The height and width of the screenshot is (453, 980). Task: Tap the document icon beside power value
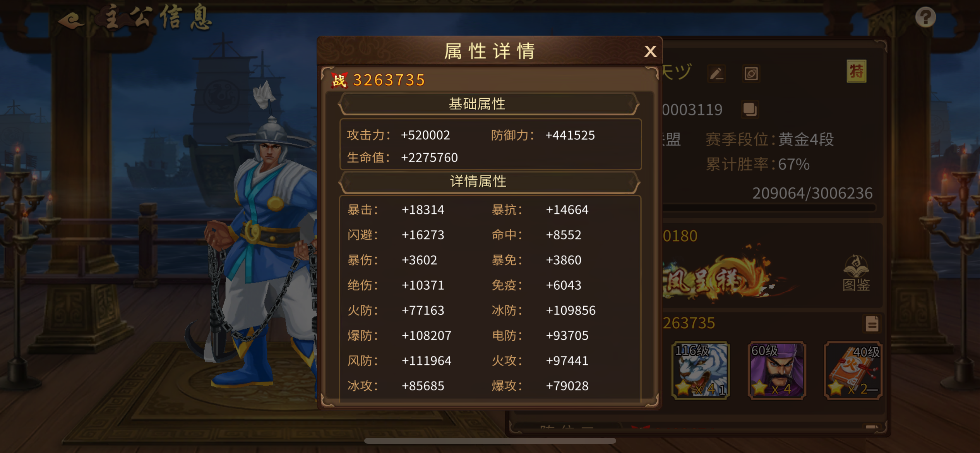point(872,324)
